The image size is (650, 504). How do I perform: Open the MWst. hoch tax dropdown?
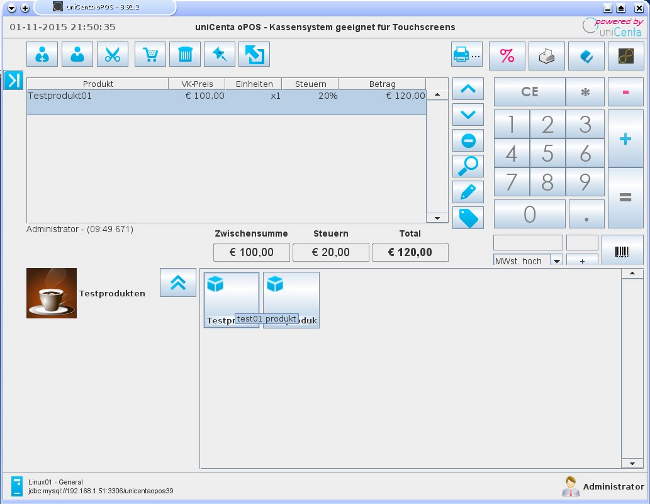point(556,261)
